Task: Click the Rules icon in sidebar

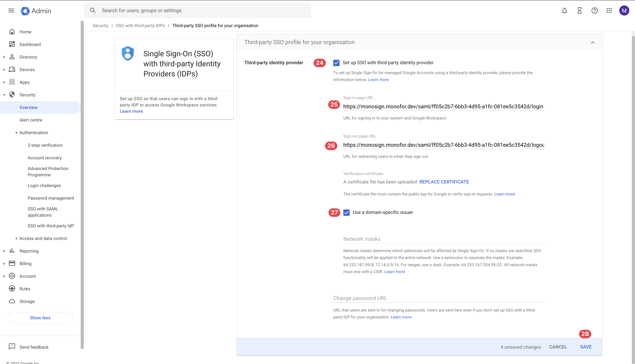Action: click(x=12, y=288)
